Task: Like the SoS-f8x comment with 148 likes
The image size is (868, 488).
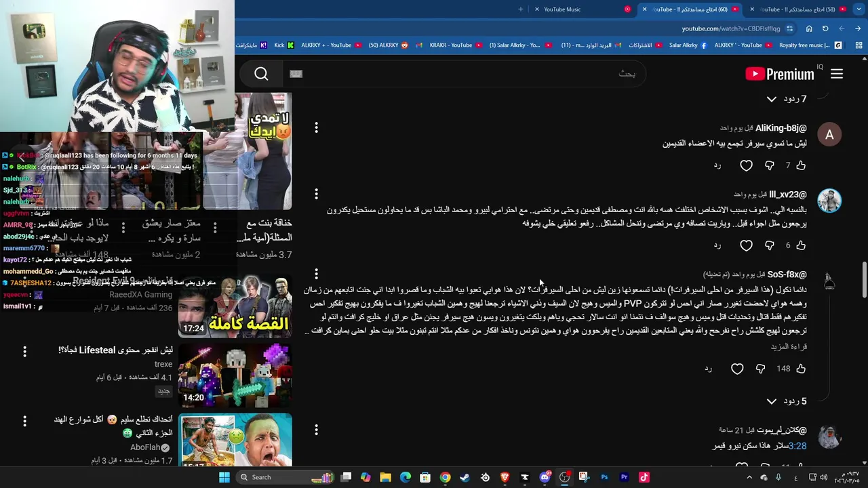Action: pos(801,369)
